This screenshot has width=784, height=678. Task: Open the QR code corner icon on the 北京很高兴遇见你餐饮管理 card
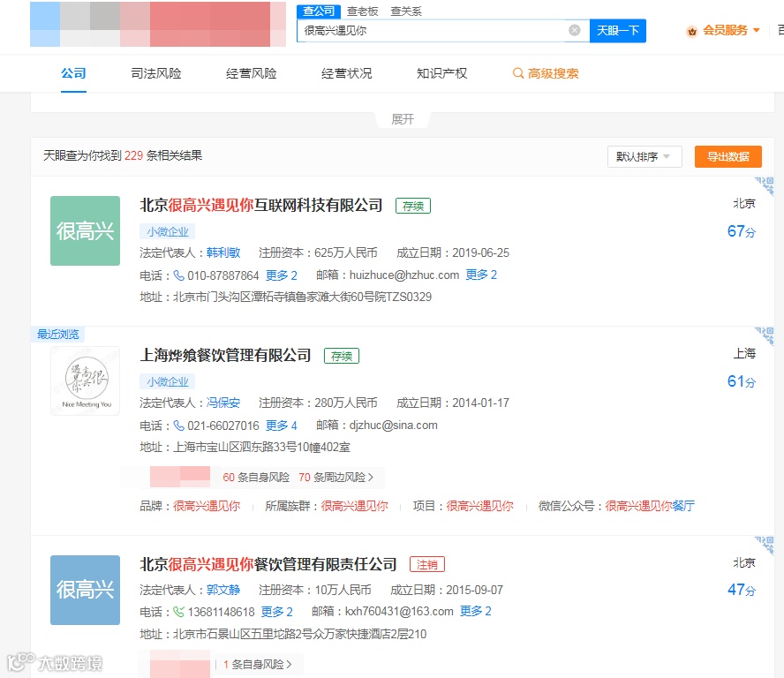[765, 545]
